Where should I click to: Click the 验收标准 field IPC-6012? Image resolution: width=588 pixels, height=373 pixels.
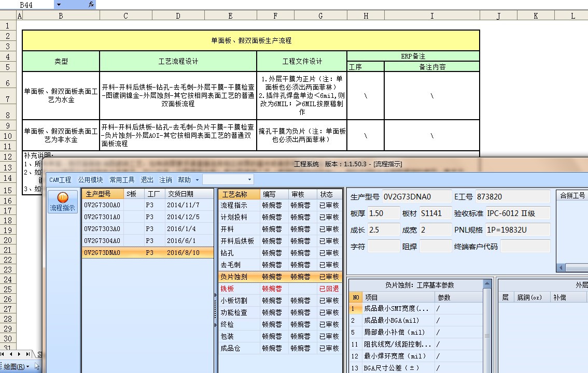point(518,213)
